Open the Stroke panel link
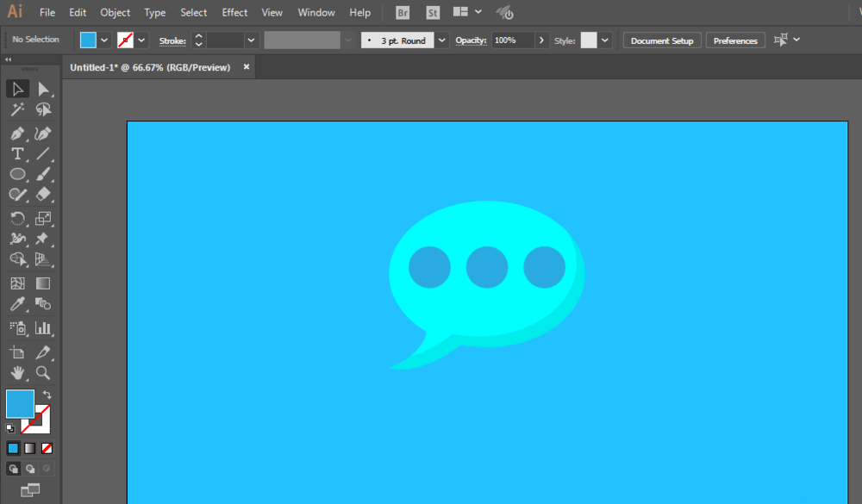862x504 pixels. [x=172, y=40]
